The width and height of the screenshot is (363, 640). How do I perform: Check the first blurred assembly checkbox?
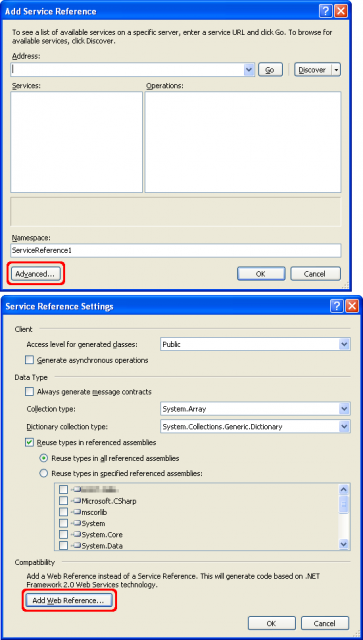click(x=64, y=489)
